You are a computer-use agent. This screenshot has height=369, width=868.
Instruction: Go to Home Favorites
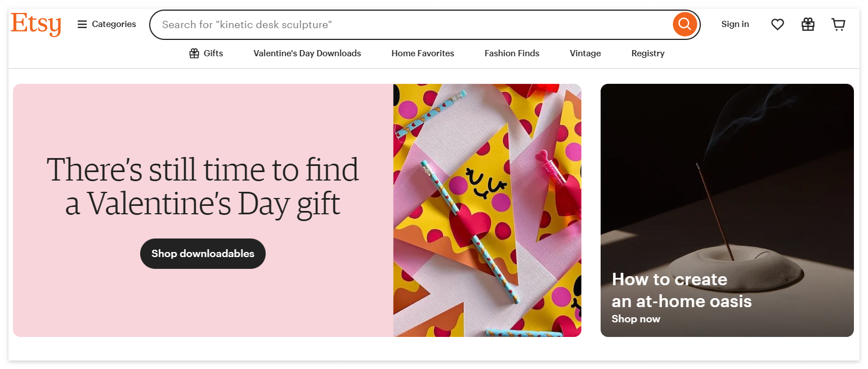[x=423, y=53]
